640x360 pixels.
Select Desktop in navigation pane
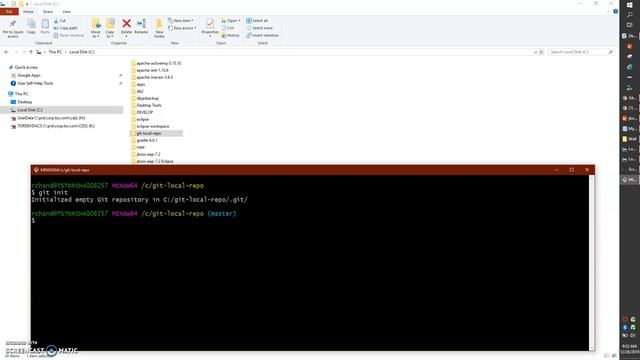(x=24, y=102)
